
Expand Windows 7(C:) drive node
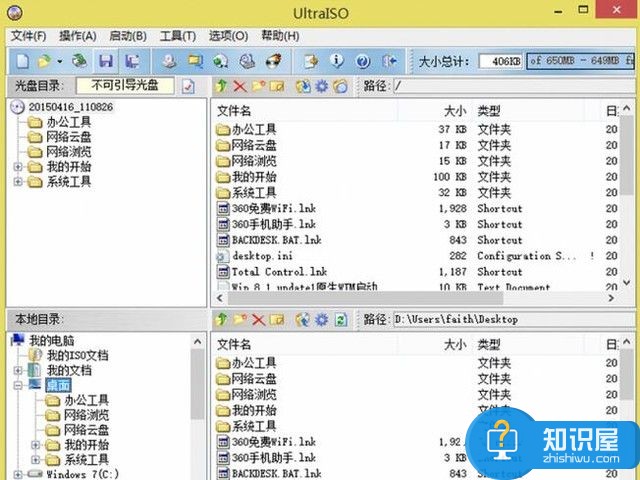18,474
